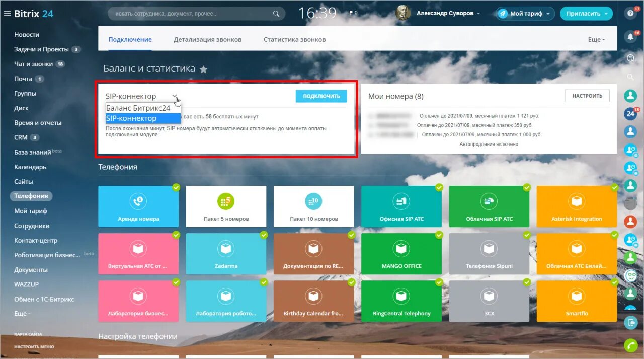Image resolution: width=644 pixels, height=359 pixels.
Task: Open the Пригласить dropdown button
Action: [x=586, y=14]
